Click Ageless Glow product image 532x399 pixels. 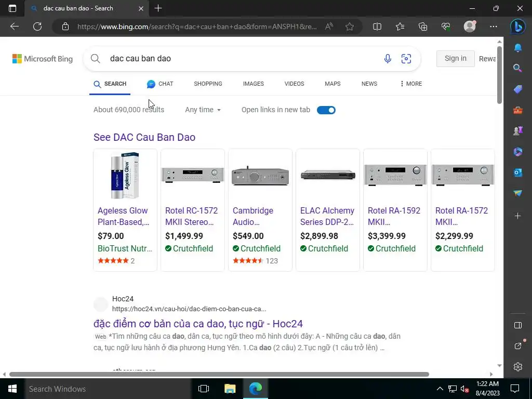pyautogui.click(x=125, y=176)
